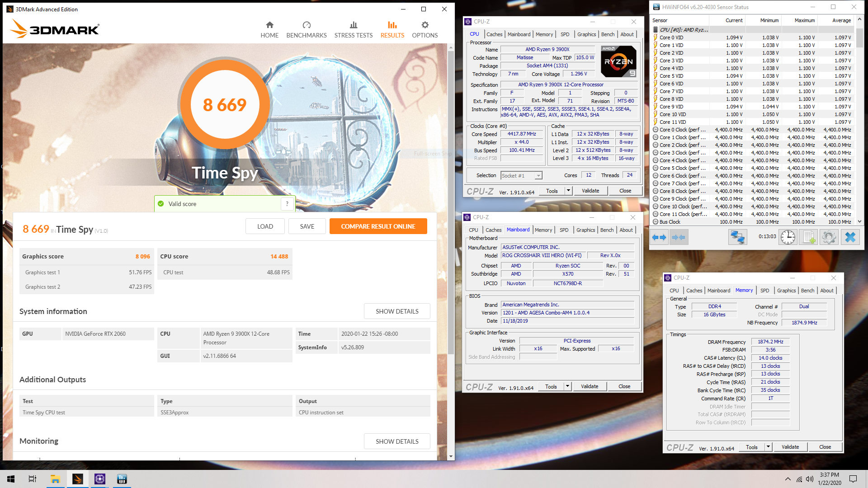868x488 pixels.
Task: Click the CPU score 14 488 value
Action: click(x=279, y=256)
